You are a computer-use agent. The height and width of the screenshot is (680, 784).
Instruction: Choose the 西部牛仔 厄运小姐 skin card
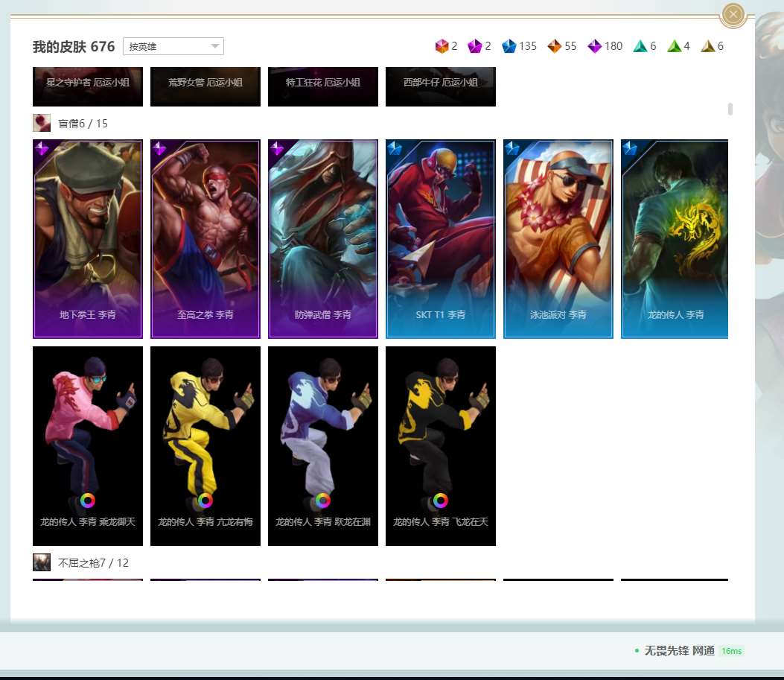(x=441, y=86)
